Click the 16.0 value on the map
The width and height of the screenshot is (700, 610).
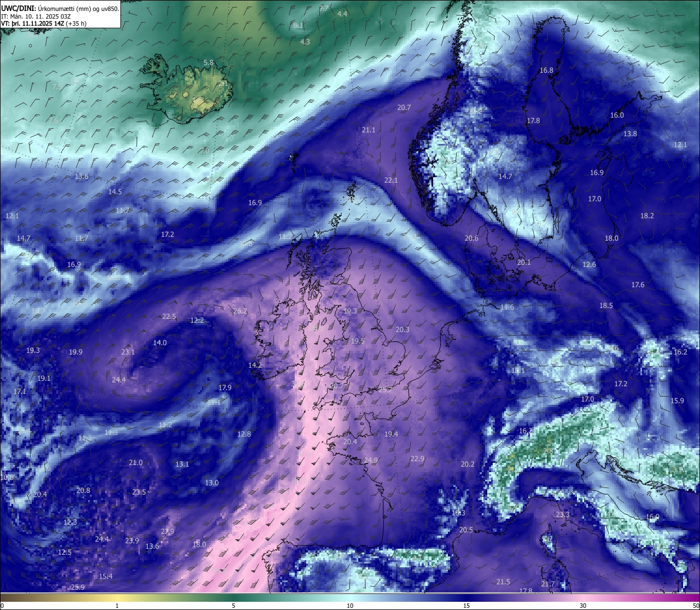pos(617,115)
